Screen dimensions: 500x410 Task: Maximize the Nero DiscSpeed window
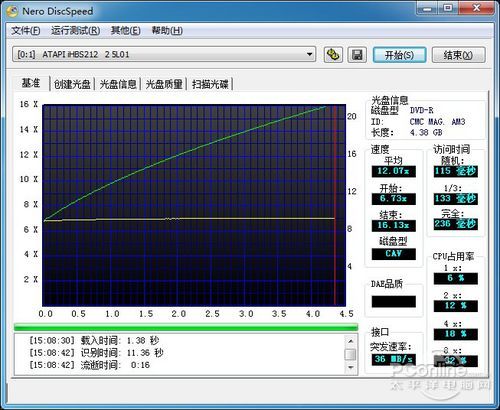[x=448, y=8]
